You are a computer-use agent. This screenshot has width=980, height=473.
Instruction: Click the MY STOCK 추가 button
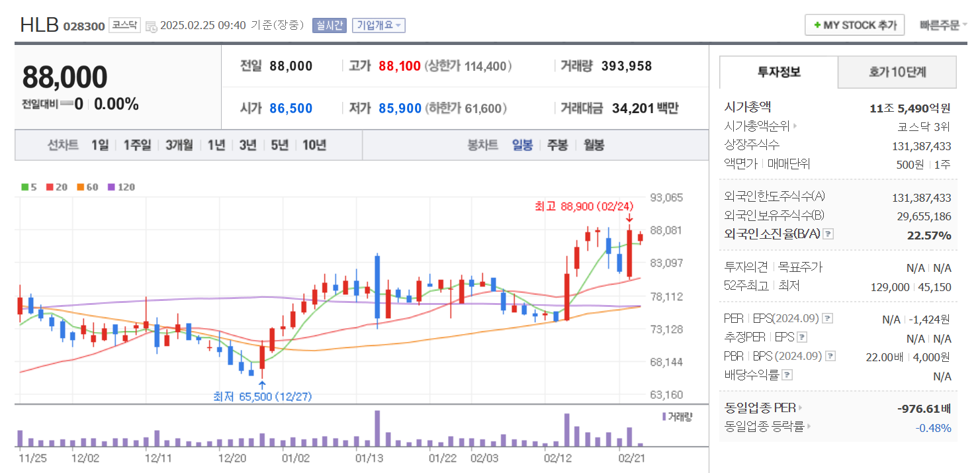click(x=854, y=24)
